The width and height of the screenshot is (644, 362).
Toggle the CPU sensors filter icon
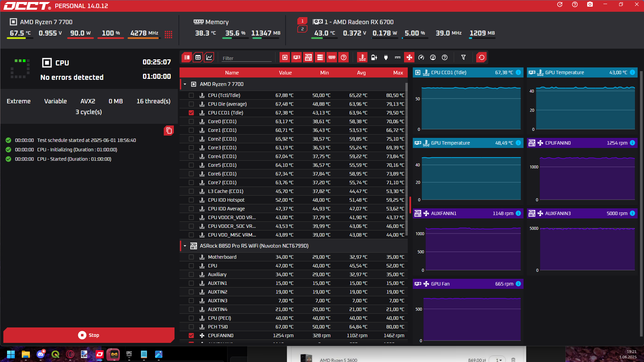[x=285, y=57]
